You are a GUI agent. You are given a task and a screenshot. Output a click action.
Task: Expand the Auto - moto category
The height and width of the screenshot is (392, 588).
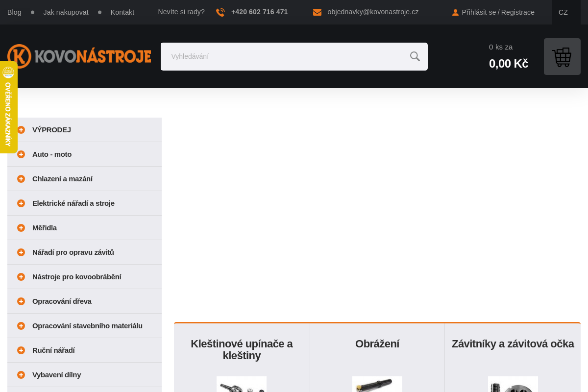pyautogui.click(x=21, y=154)
